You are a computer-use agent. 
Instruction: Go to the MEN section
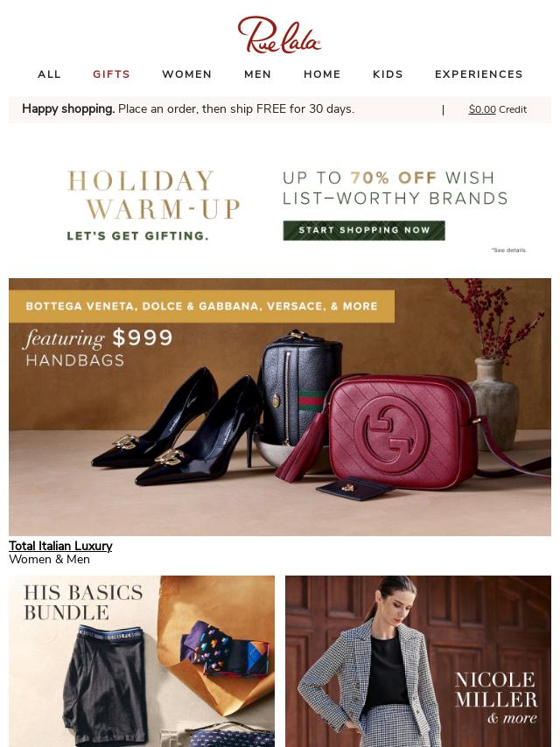click(x=258, y=74)
